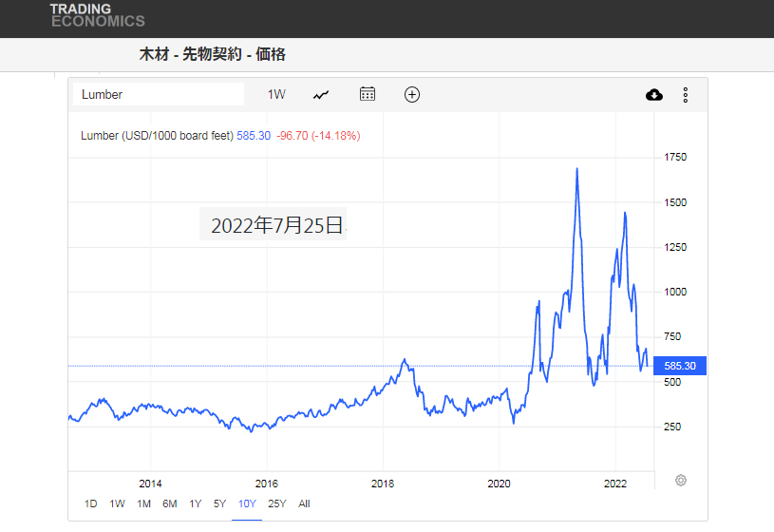The image size is (774, 532).
Task: Show the 25Y time range
Action: (x=277, y=503)
